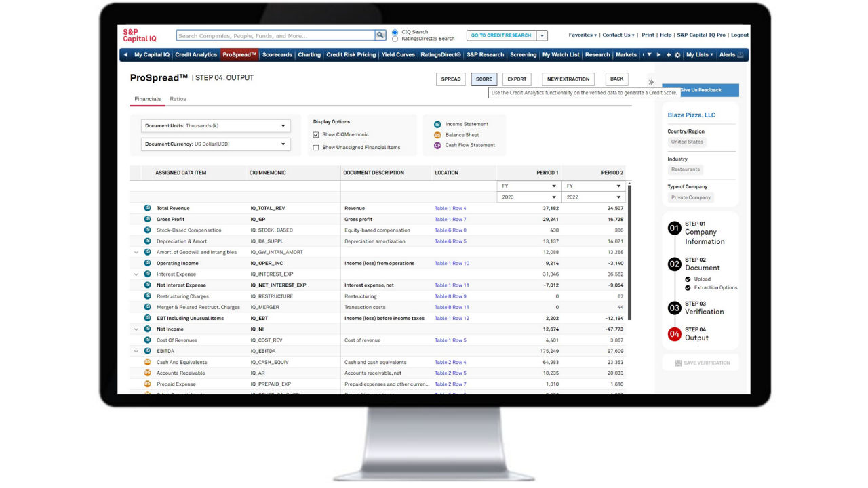Click the Logout link
Screen dimensions: 868x488
[x=739, y=35]
